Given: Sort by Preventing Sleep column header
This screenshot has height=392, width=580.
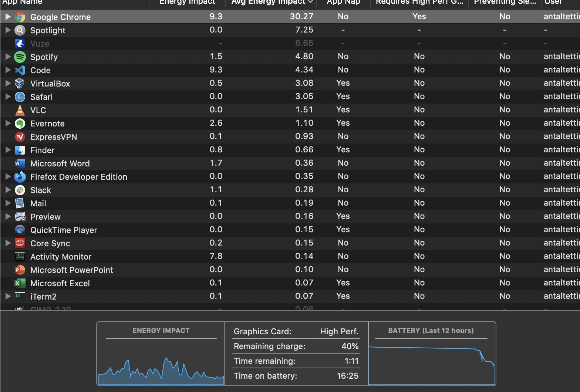Looking at the screenshot, I should (x=505, y=2).
